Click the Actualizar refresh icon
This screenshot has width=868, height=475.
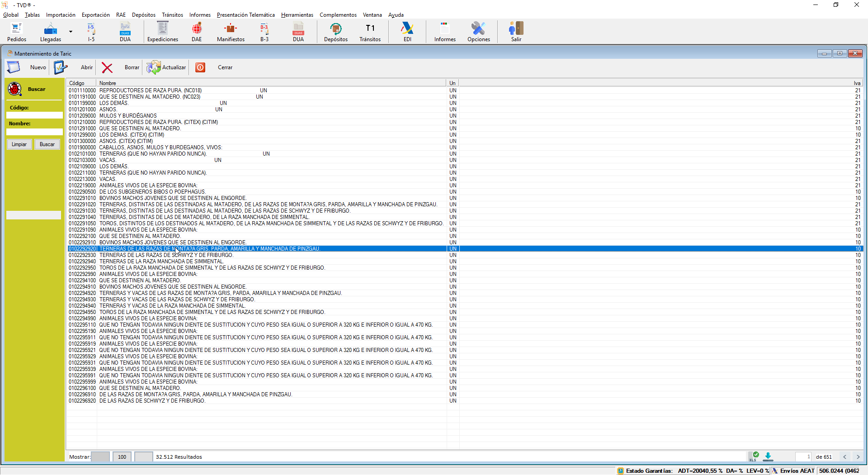coord(154,68)
